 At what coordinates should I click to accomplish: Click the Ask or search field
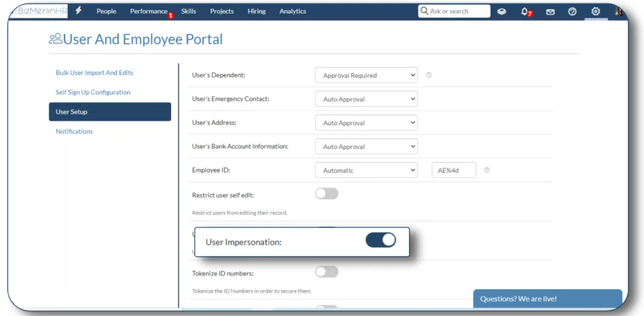pos(454,11)
